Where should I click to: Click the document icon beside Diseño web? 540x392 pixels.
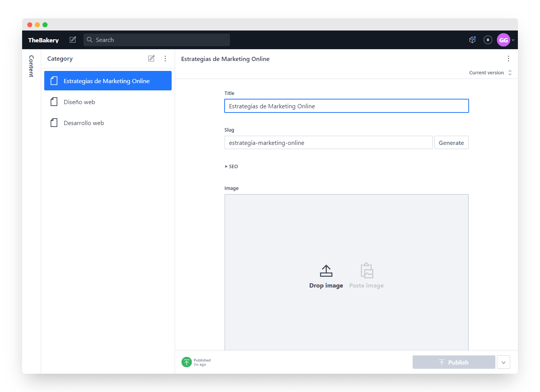click(x=54, y=102)
